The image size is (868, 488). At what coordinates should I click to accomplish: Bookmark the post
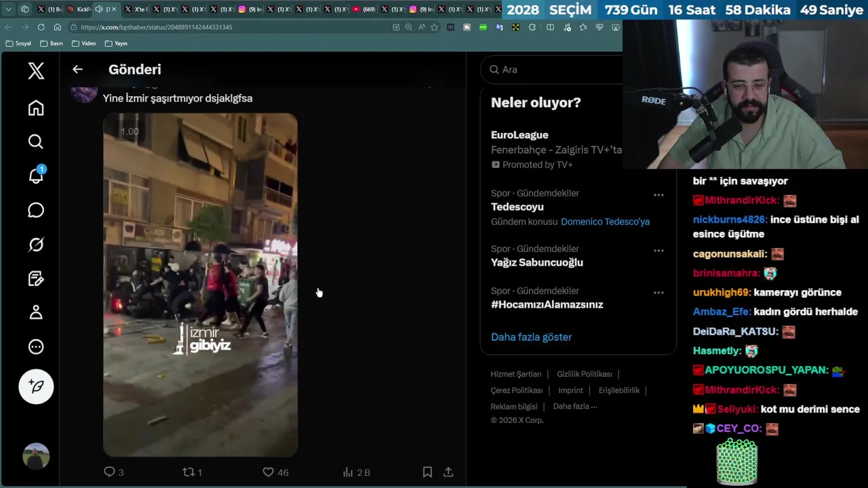[427, 472]
